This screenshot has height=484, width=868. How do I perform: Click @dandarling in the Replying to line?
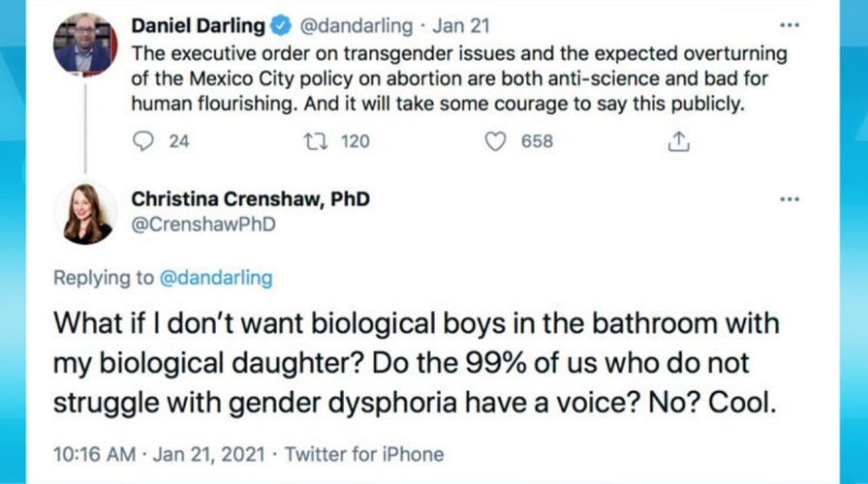point(214,279)
